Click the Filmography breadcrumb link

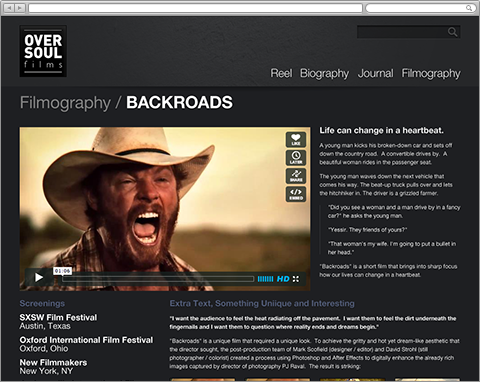[x=65, y=103]
